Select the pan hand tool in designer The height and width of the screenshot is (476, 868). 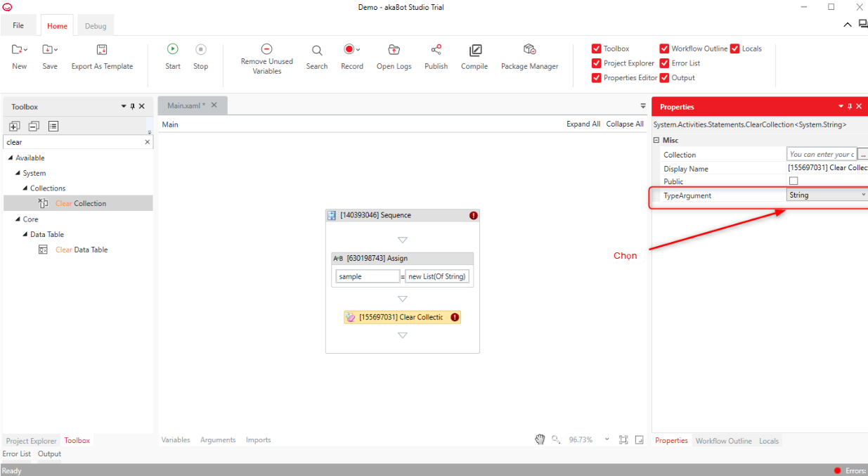pos(540,439)
